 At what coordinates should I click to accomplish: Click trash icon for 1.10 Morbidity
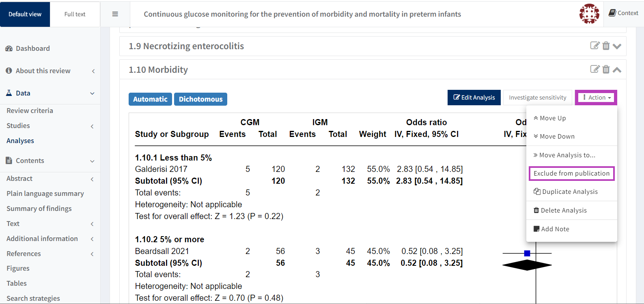coord(606,69)
